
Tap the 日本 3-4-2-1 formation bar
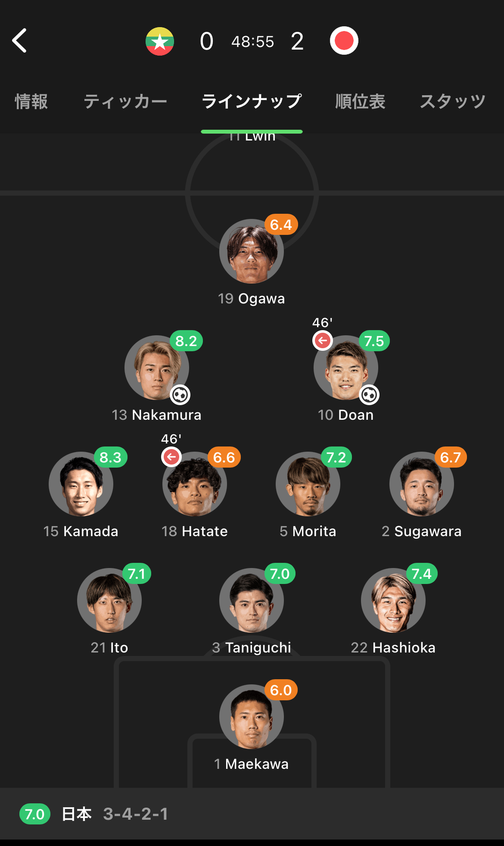point(115,814)
